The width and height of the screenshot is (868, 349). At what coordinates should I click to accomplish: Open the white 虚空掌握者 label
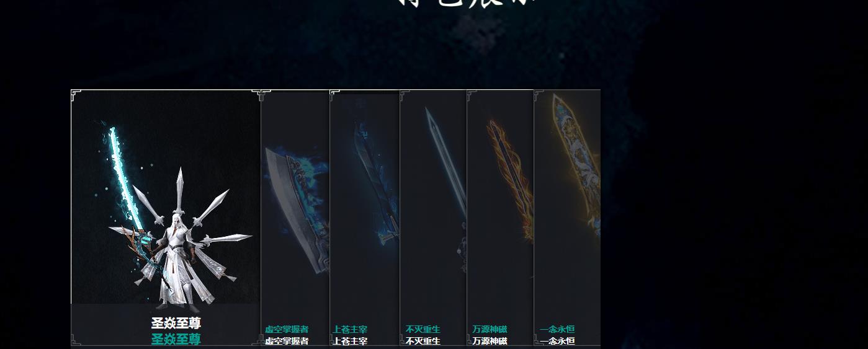(287, 341)
